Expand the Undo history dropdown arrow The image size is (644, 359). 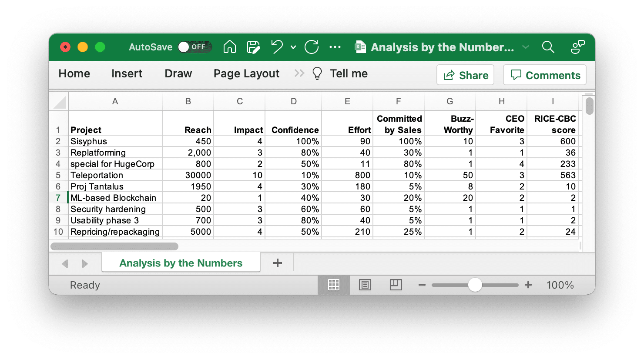(293, 47)
